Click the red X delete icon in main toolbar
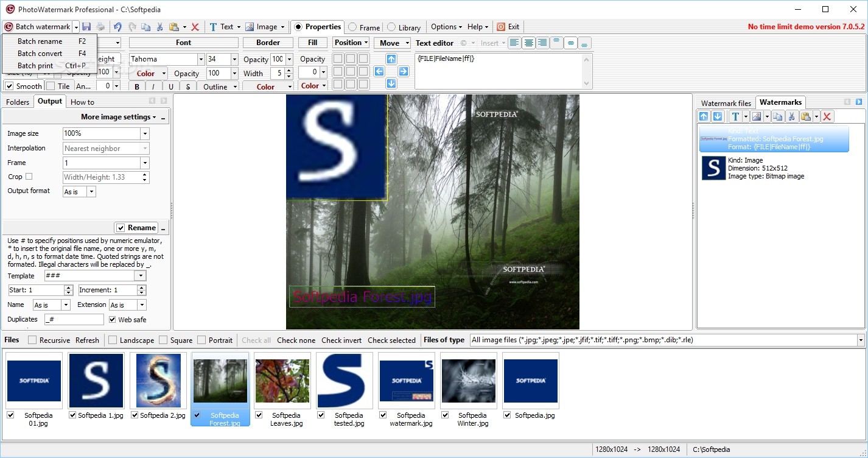The image size is (868, 458). (195, 27)
